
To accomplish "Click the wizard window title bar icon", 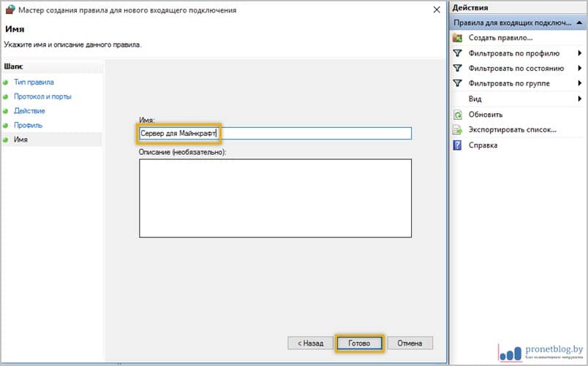I will 9,9.
